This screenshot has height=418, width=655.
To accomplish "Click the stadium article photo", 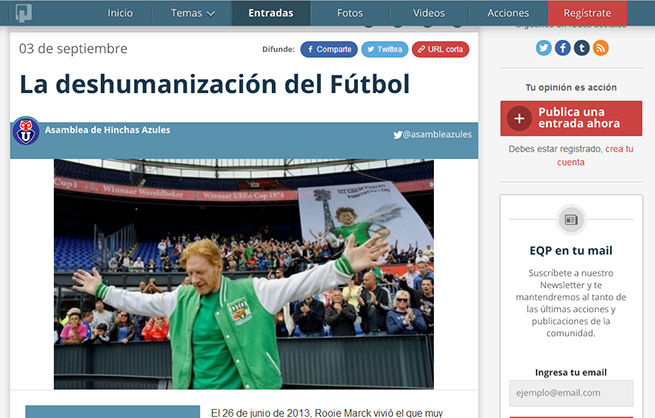I will (244, 274).
